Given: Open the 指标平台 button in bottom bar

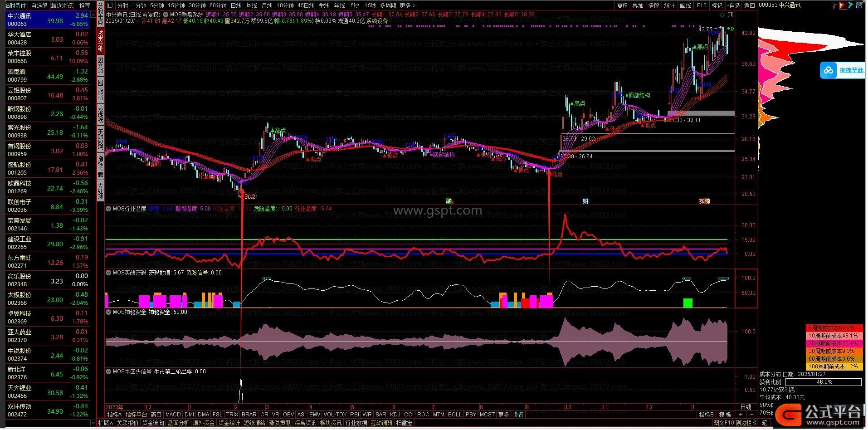Looking at the screenshot, I should 136,415.
